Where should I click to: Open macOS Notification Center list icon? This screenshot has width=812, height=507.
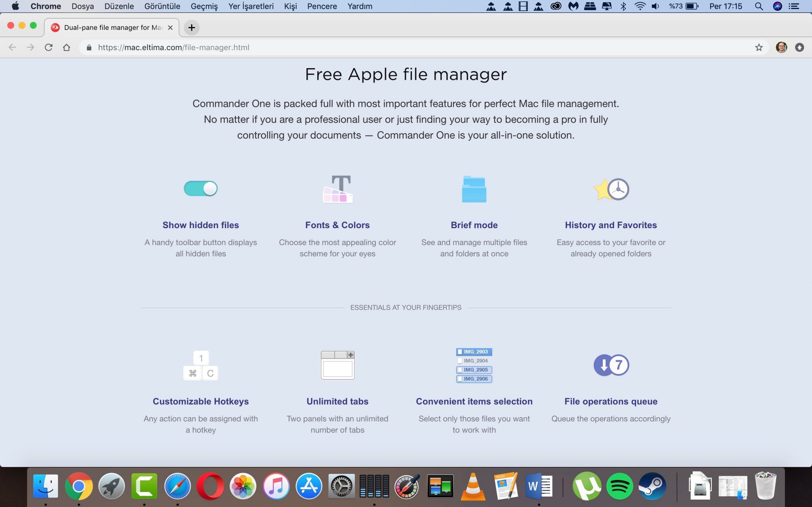point(794,6)
